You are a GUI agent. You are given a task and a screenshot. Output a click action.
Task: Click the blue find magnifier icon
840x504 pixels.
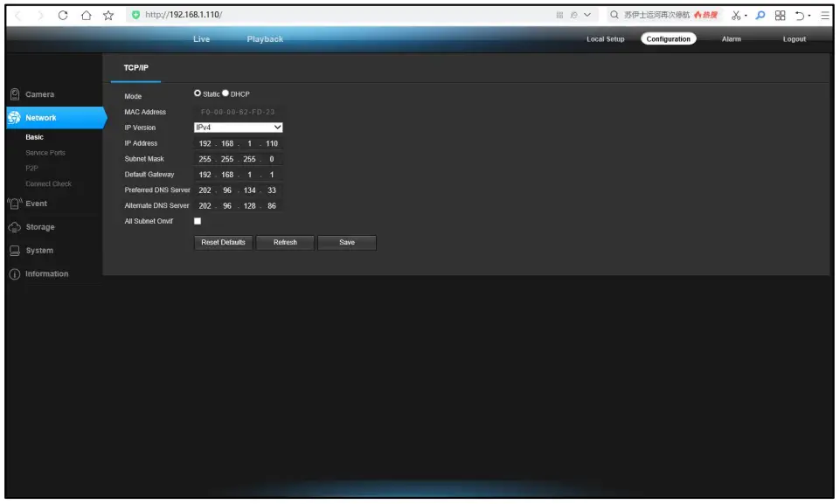pyautogui.click(x=760, y=15)
